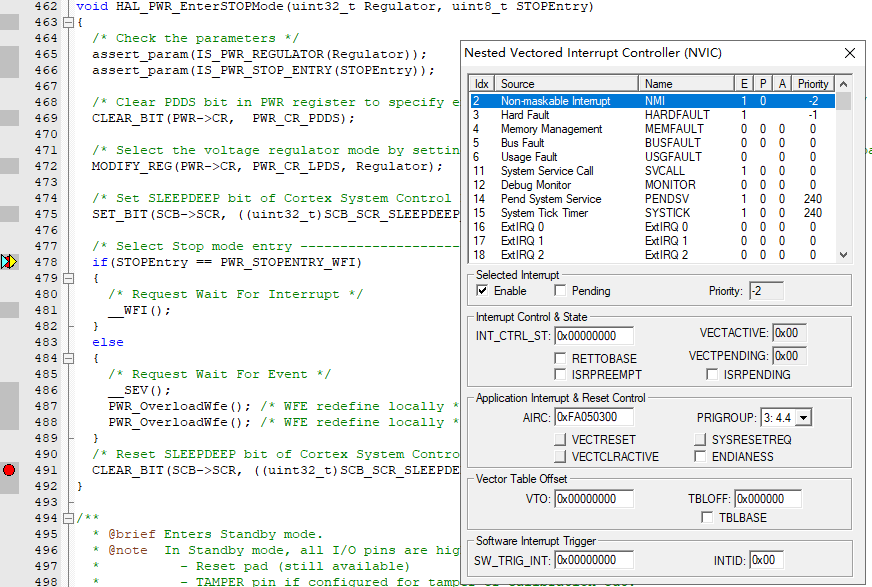872x587 pixels.
Task: Open the PRIGROUP dropdown
Action: (804, 417)
